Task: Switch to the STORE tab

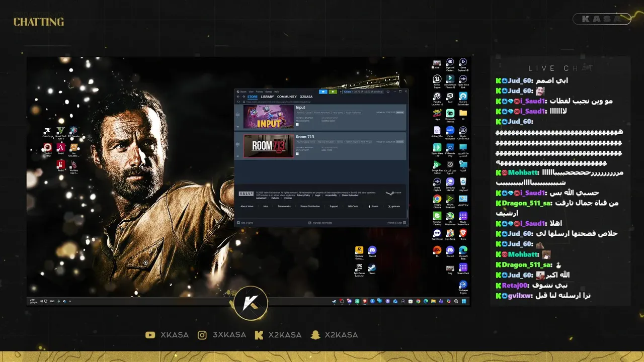Action: pyautogui.click(x=253, y=97)
